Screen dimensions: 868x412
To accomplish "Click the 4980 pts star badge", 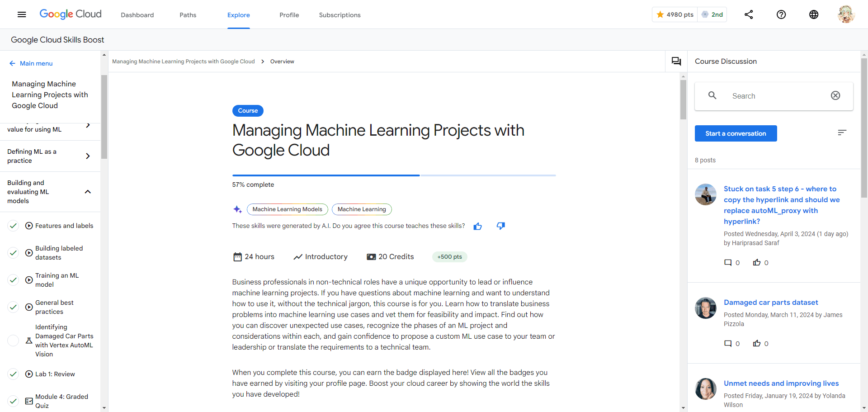I will (675, 14).
